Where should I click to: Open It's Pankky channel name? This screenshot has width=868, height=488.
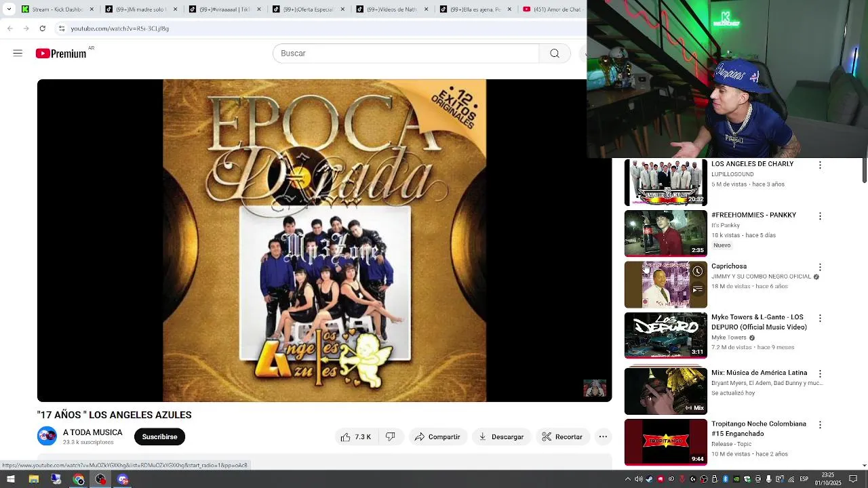(726, 225)
